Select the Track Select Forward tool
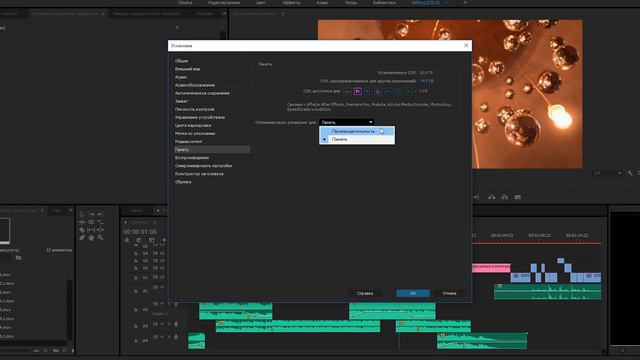Image resolution: width=640 pixels, height=360 pixels. point(91,214)
